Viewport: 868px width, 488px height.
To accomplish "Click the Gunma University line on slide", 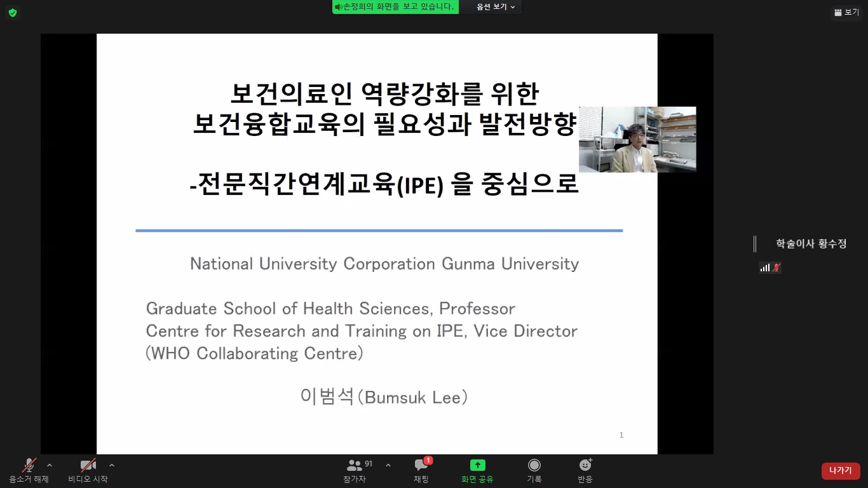I will (x=384, y=264).
